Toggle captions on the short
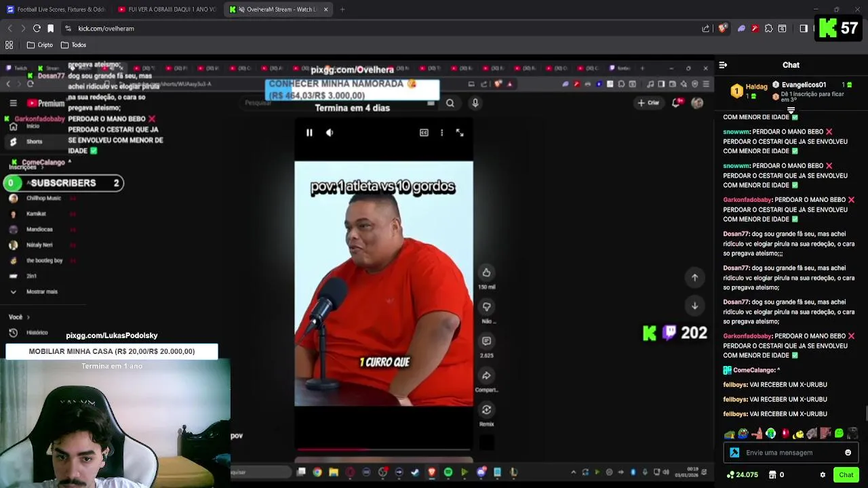The height and width of the screenshot is (488, 868). pos(424,133)
